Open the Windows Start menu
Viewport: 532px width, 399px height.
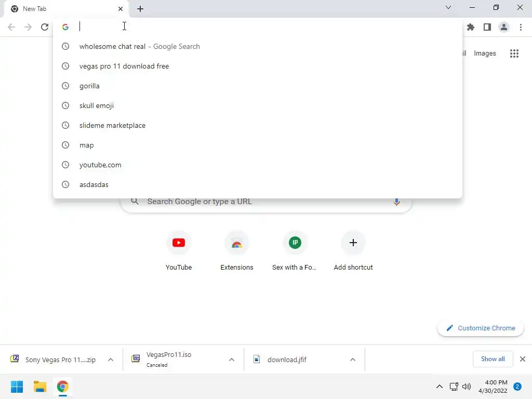click(x=17, y=387)
